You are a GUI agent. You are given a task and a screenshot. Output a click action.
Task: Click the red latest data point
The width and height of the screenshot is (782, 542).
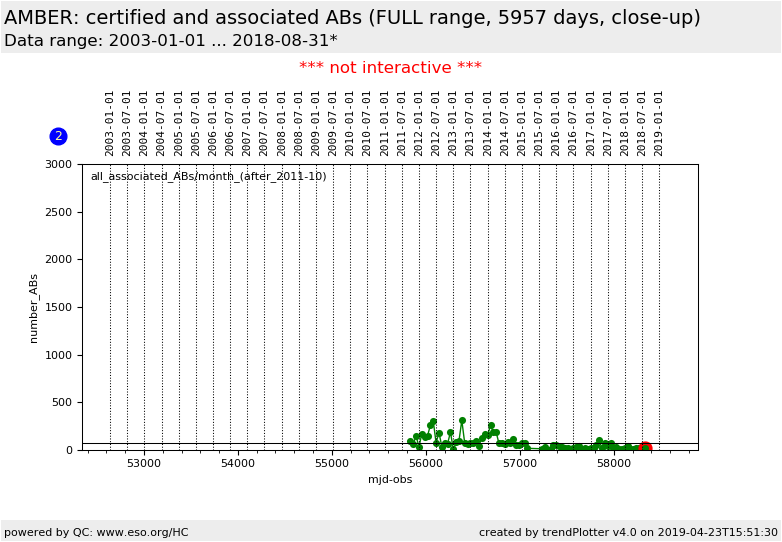645,447
